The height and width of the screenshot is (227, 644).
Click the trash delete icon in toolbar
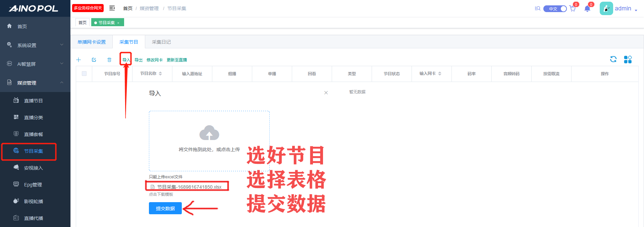[x=109, y=60]
